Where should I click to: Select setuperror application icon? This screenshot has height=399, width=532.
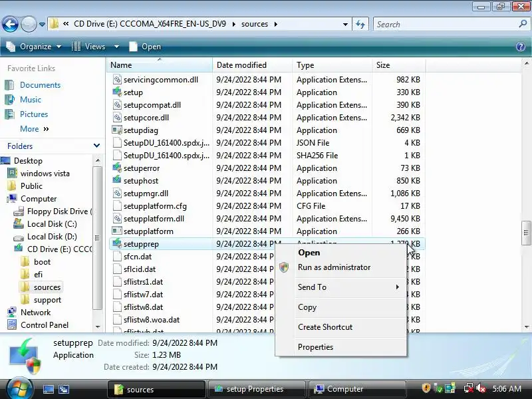click(x=117, y=168)
